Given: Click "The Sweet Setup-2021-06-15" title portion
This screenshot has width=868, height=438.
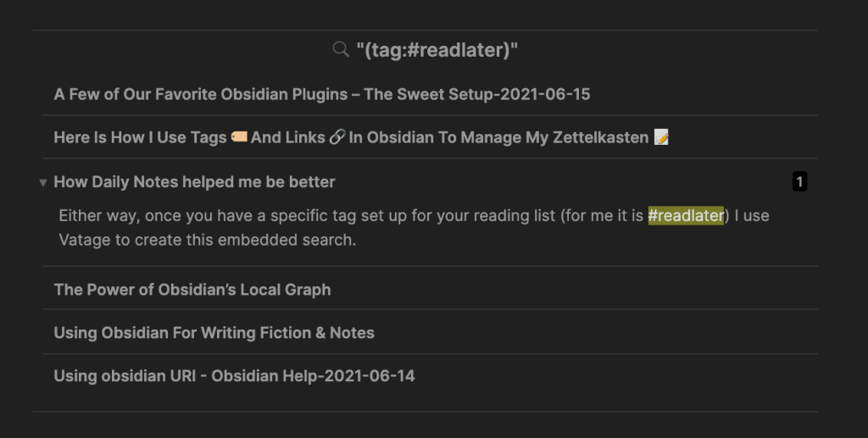Looking at the screenshot, I should tap(476, 94).
